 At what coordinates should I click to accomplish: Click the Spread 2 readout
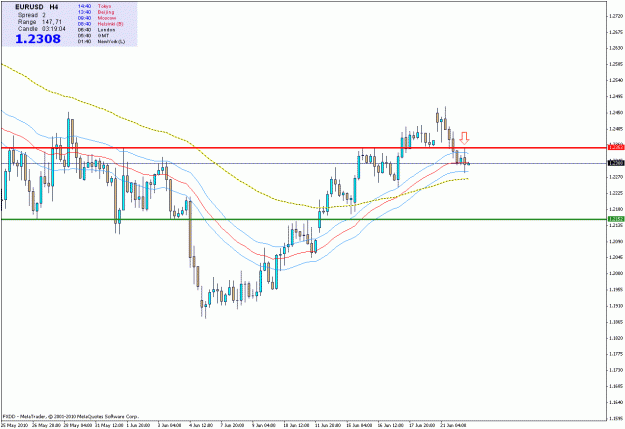coord(31,15)
